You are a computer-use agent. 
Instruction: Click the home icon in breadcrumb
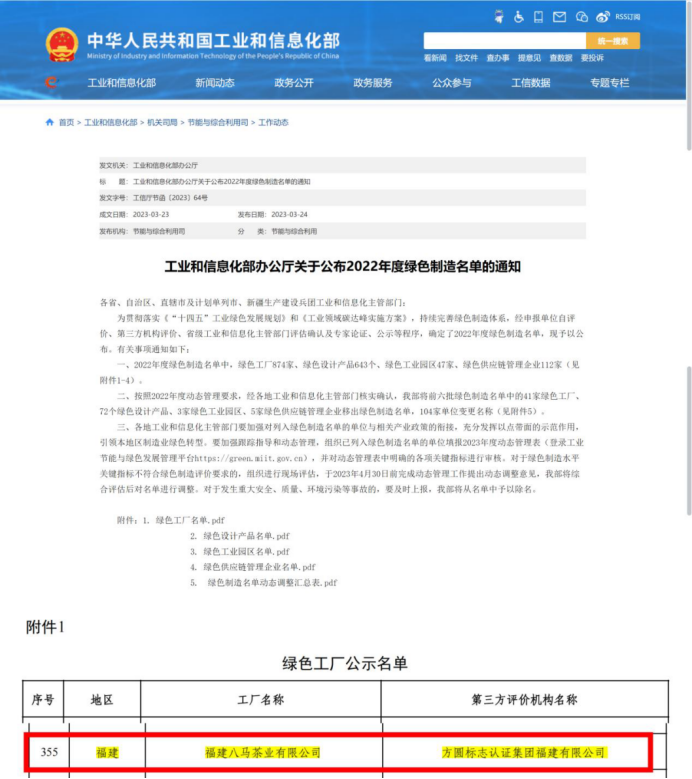click(x=50, y=122)
